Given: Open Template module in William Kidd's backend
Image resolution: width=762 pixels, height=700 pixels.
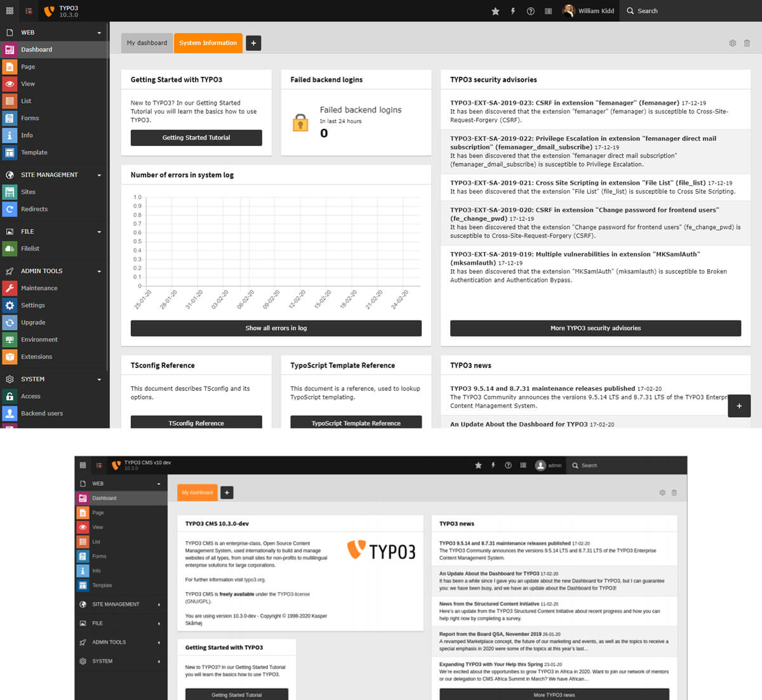Looking at the screenshot, I should tap(54, 152).
